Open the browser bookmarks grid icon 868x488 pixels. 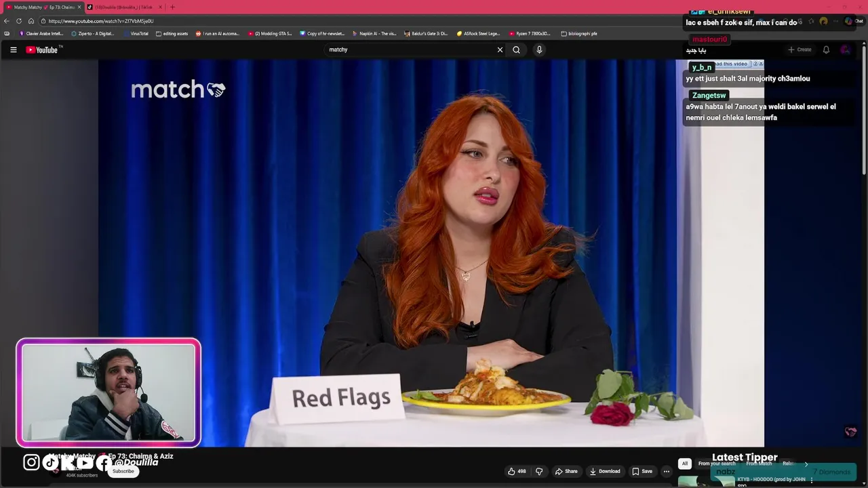(x=7, y=33)
